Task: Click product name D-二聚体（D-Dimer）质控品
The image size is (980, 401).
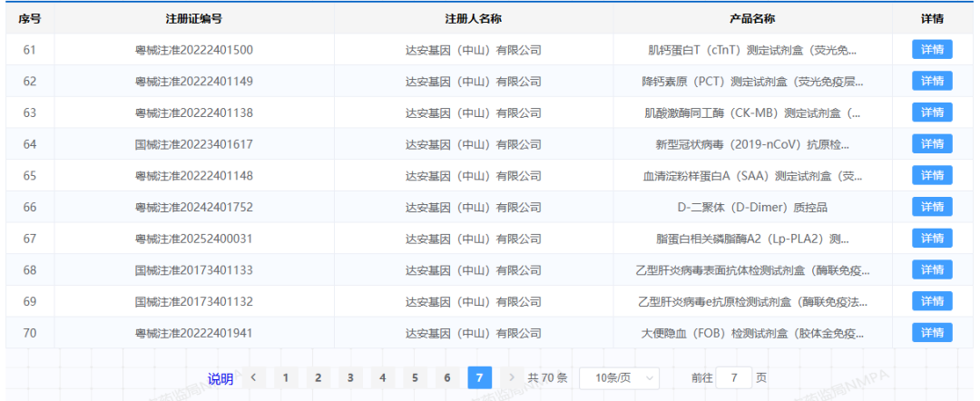Action: point(752,207)
